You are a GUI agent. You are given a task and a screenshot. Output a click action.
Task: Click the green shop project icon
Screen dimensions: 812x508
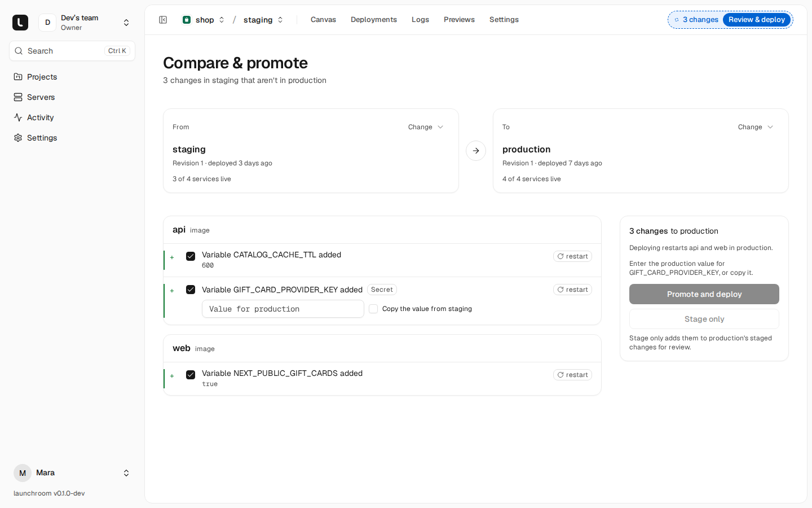click(187, 20)
